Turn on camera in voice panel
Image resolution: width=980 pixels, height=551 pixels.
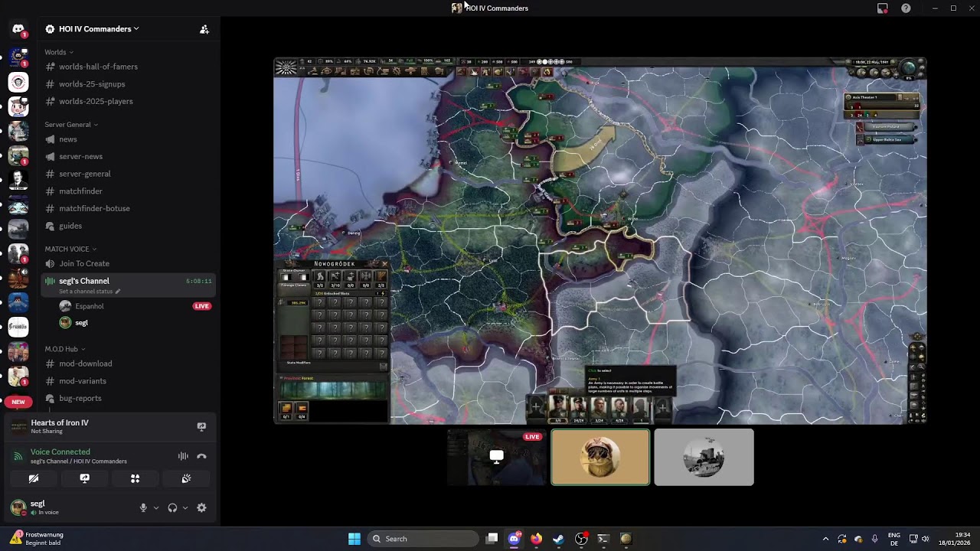(34, 478)
